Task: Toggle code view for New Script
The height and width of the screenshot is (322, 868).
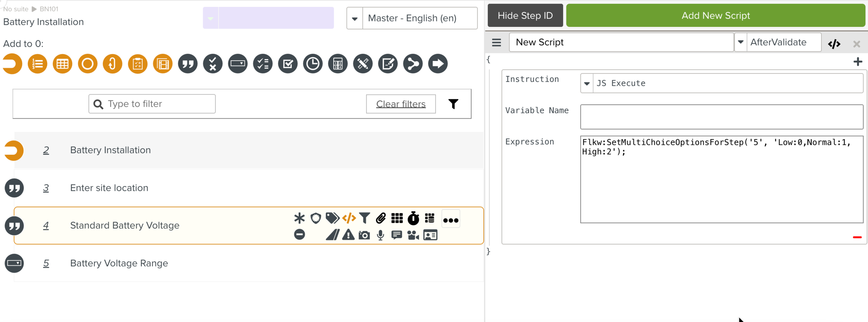Action: (834, 44)
